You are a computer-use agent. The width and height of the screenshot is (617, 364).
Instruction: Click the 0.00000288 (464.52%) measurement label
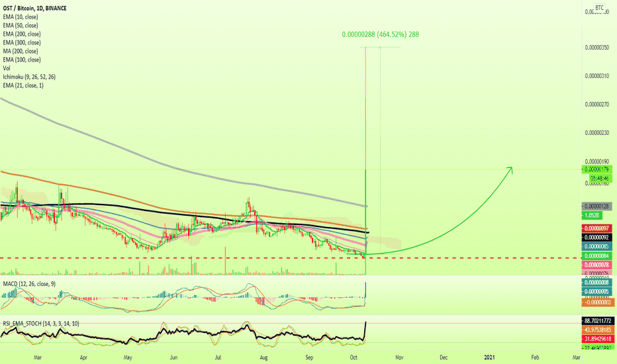click(x=380, y=34)
